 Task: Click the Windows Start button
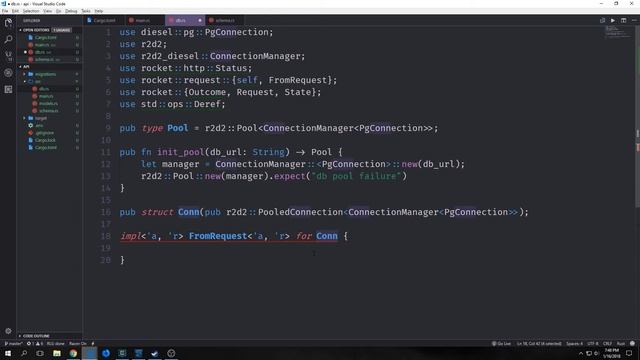point(8,353)
